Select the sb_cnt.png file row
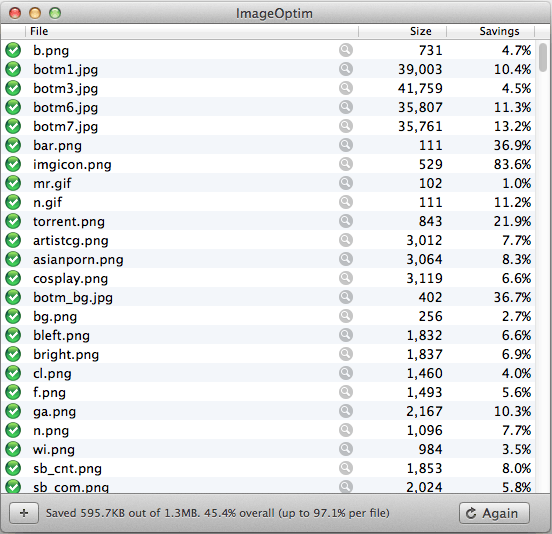This screenshot has width=552, height=534. click(268, 468)
